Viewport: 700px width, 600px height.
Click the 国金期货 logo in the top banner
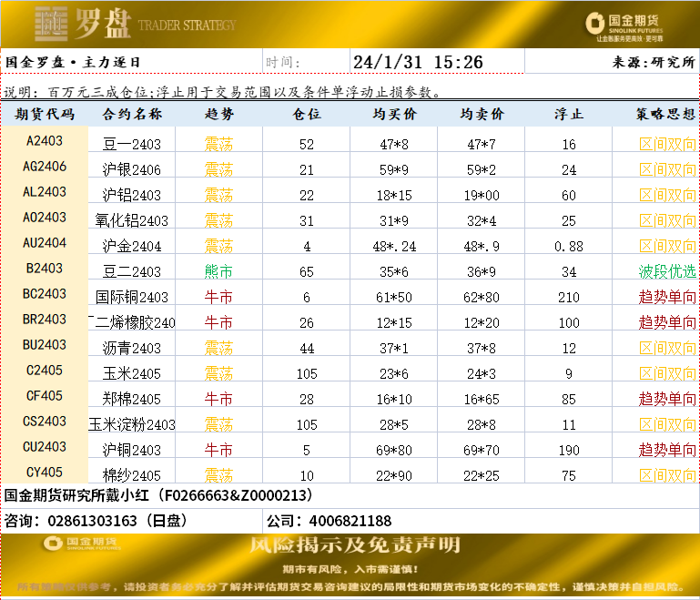tap(624, 26)
